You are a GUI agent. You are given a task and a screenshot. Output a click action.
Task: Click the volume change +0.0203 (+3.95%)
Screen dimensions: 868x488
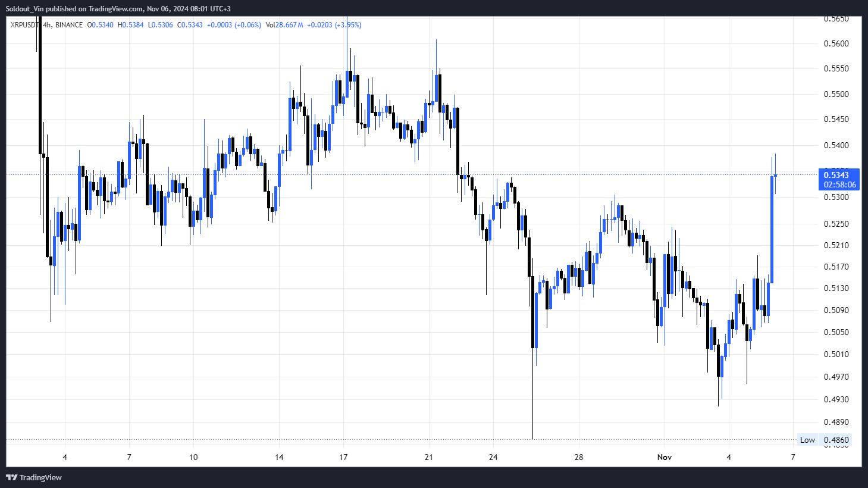pyautogui.click(x=334, y=25)
